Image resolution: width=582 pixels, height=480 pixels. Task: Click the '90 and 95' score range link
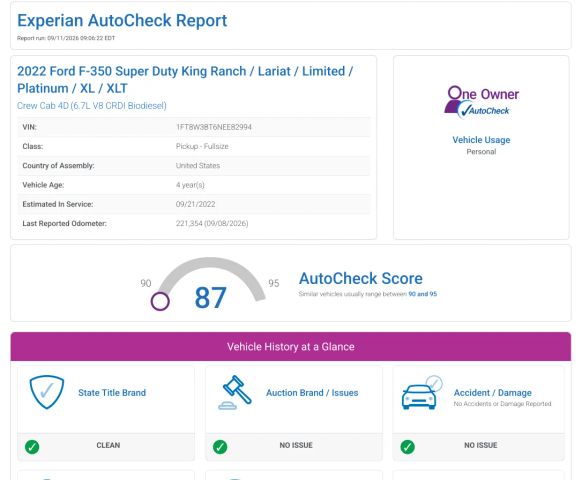point(422,294)
